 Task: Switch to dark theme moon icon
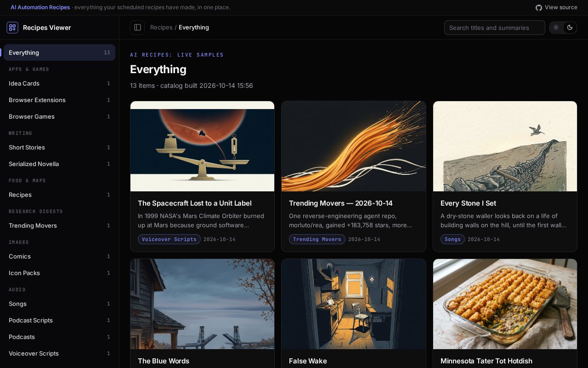(570, 28)
